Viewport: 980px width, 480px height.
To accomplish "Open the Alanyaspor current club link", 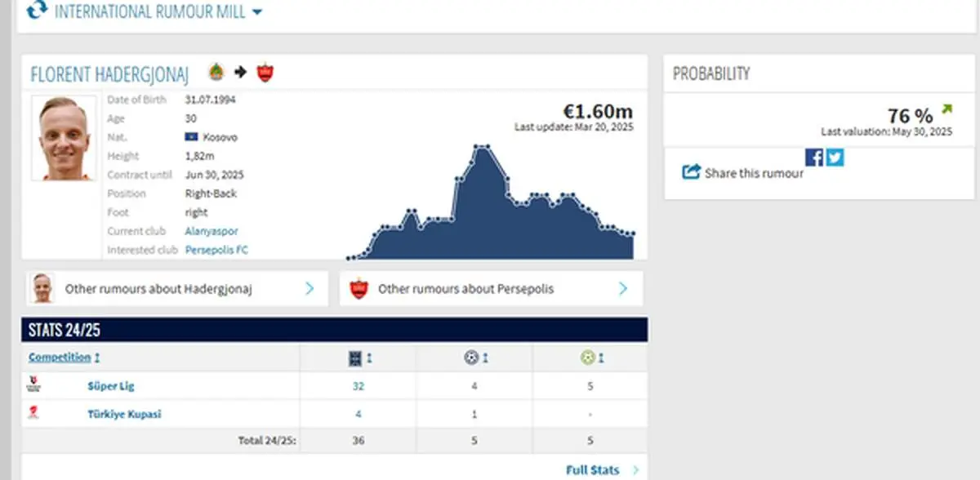I will pos(212,231).
